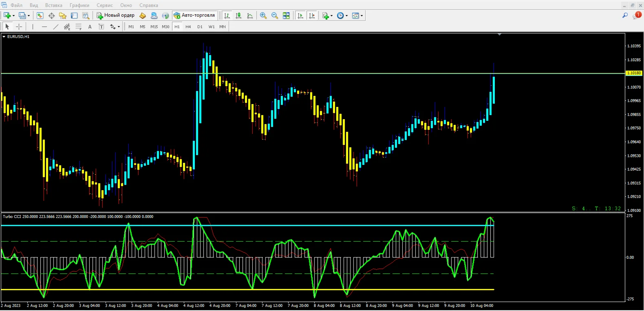Switch chart to M30 timeframe
The width and height of the screenshot is (644, 311).
(x=165, y=27)
